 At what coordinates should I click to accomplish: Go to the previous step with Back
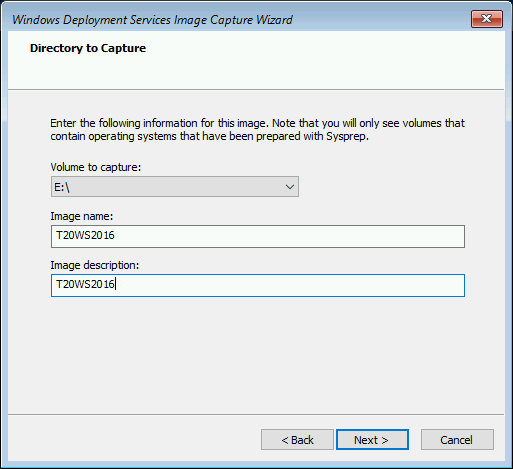click(x=297, y=440)
